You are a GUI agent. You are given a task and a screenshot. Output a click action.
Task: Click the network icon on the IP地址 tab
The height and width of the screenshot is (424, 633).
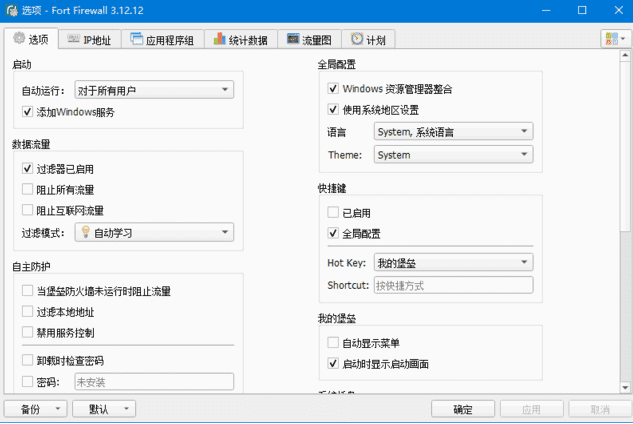click(x=73, y=39)
